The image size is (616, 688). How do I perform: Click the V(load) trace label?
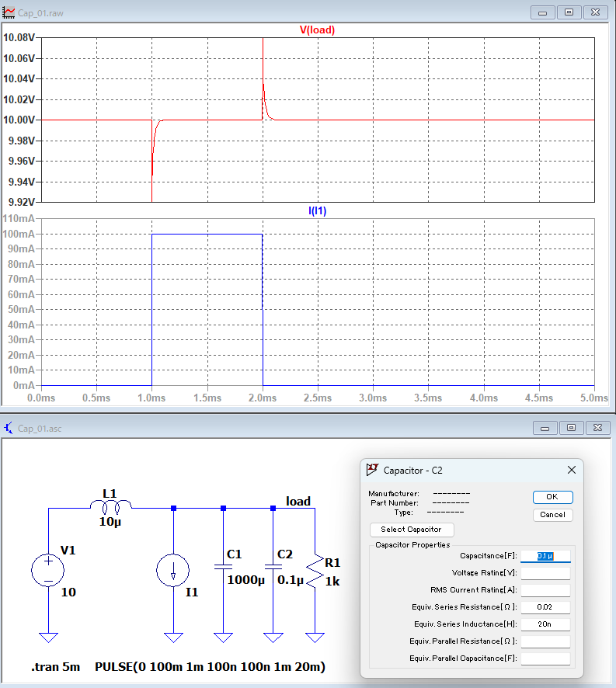pyautogui.click(x=317, y=30)
